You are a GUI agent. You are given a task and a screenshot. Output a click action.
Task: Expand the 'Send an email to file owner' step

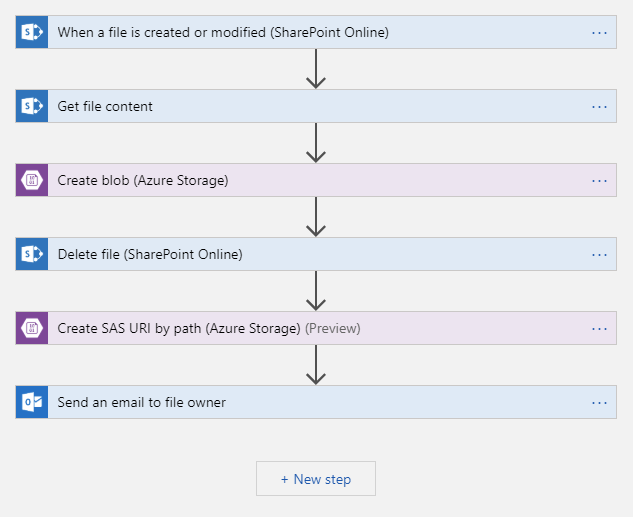316,402
